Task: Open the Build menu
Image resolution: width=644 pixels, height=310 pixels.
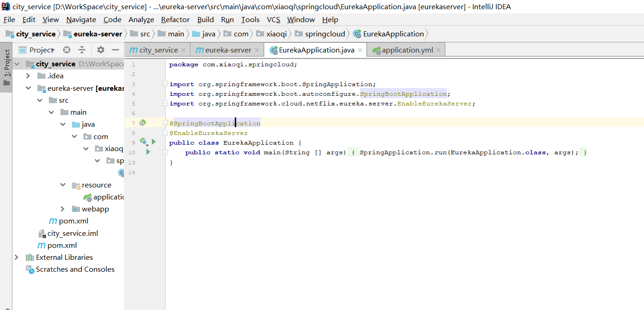Action: (205, 19)
